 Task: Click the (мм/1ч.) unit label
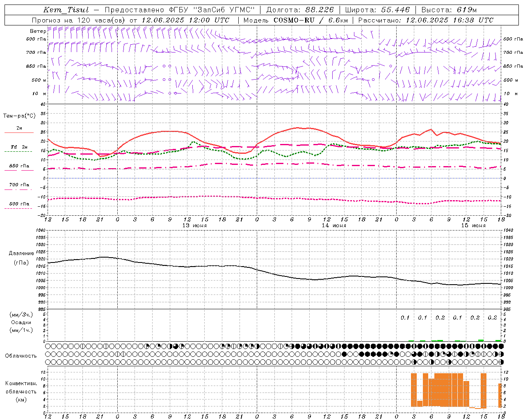21,330
